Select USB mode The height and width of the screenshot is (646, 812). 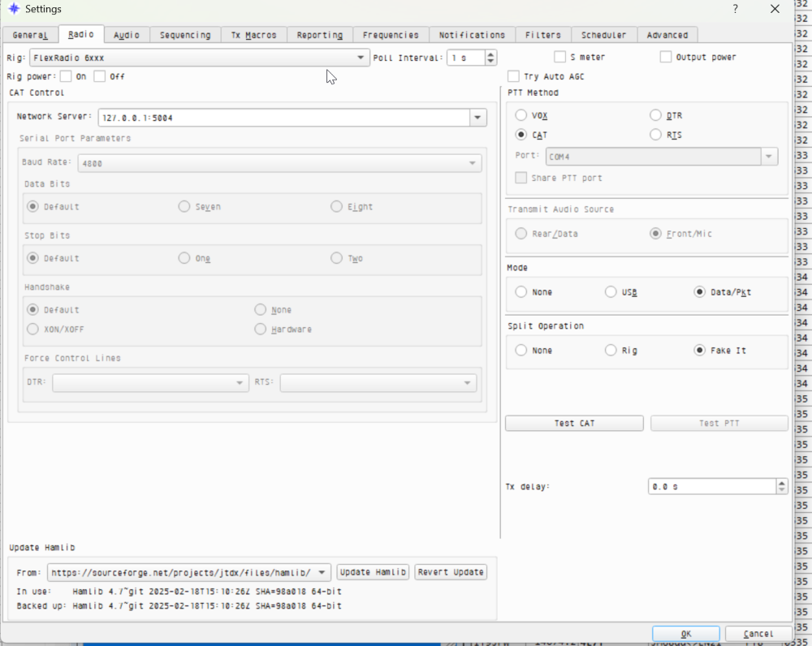coord(611,292)
